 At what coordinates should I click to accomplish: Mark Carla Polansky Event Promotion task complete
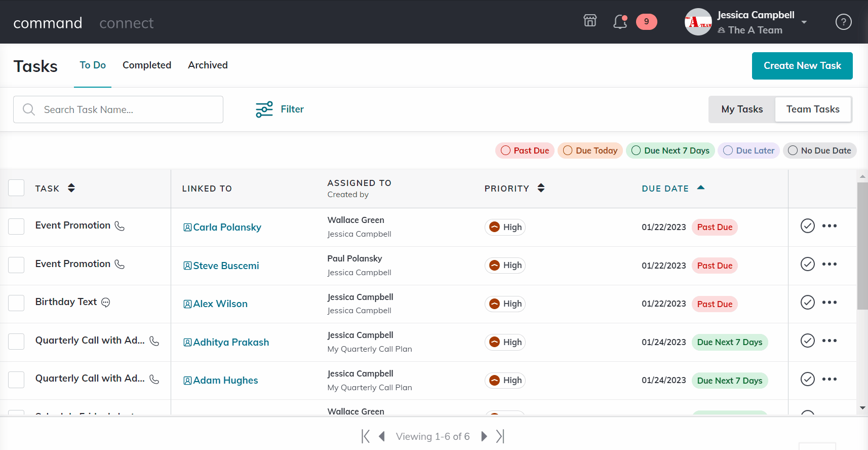807,226
